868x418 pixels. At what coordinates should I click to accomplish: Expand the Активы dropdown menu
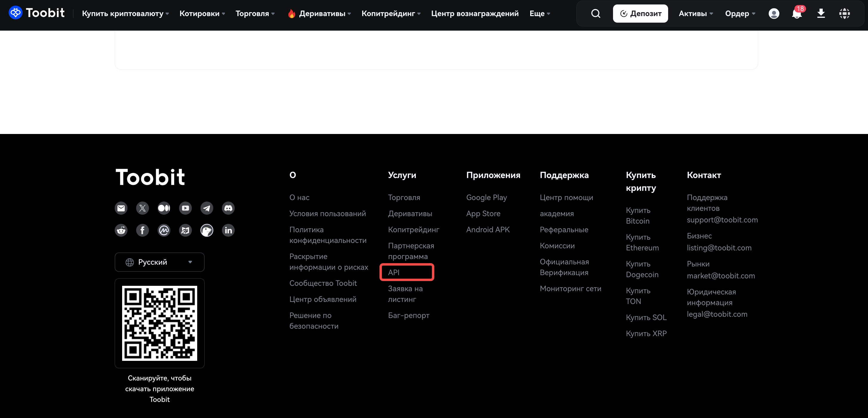pyautogui.click(x=696, y=13)
